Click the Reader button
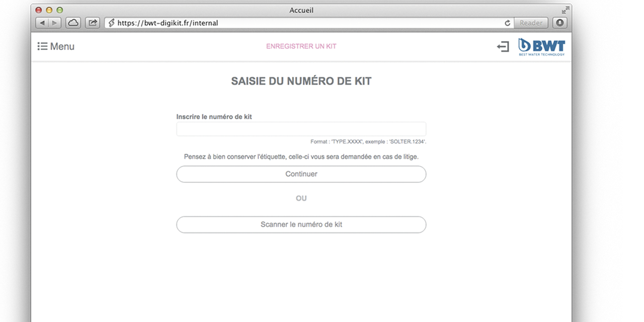The image size is (644, 322). point(531,23)
